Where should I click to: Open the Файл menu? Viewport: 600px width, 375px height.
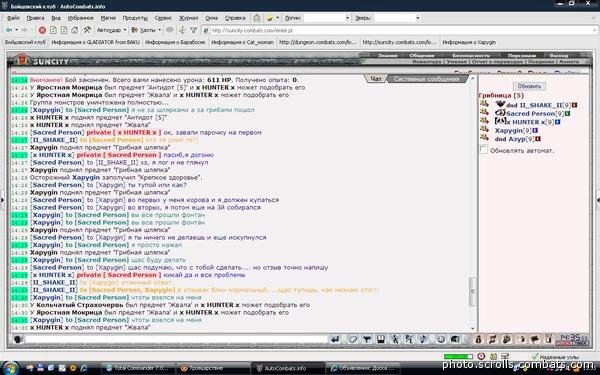point(13,18)
